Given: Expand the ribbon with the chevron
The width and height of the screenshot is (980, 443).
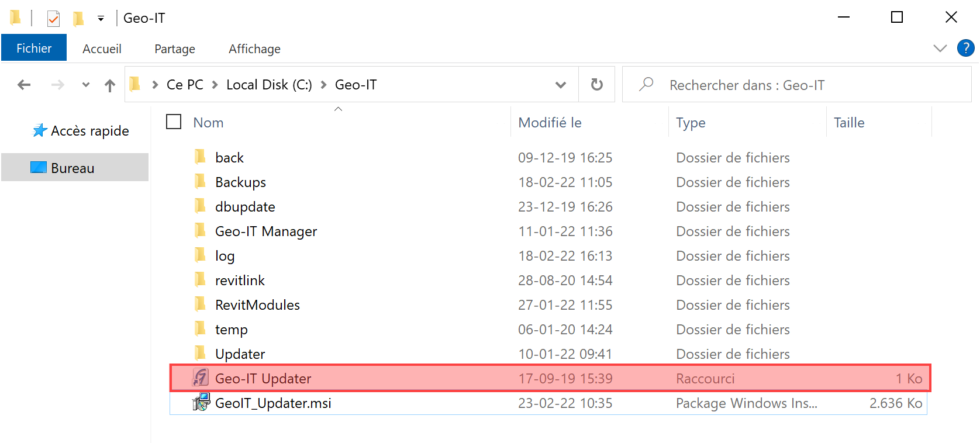Looking at the screenshot, I should [x=940, y=49].
